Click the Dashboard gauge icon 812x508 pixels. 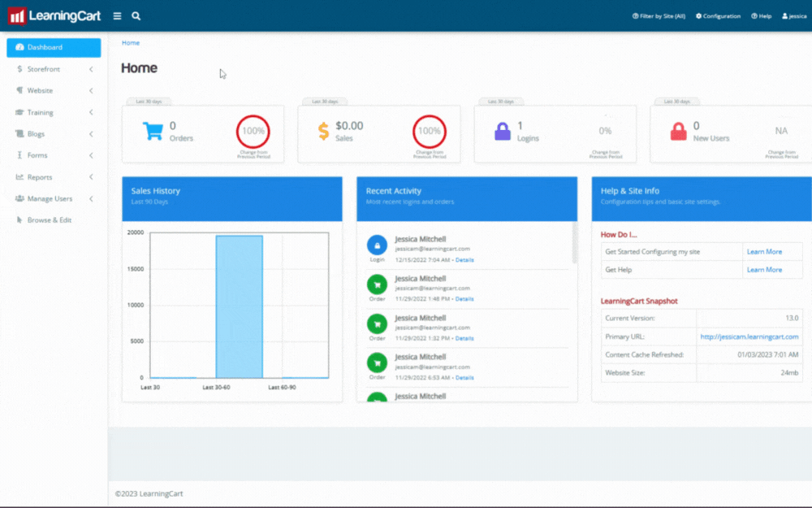point(19,47)
